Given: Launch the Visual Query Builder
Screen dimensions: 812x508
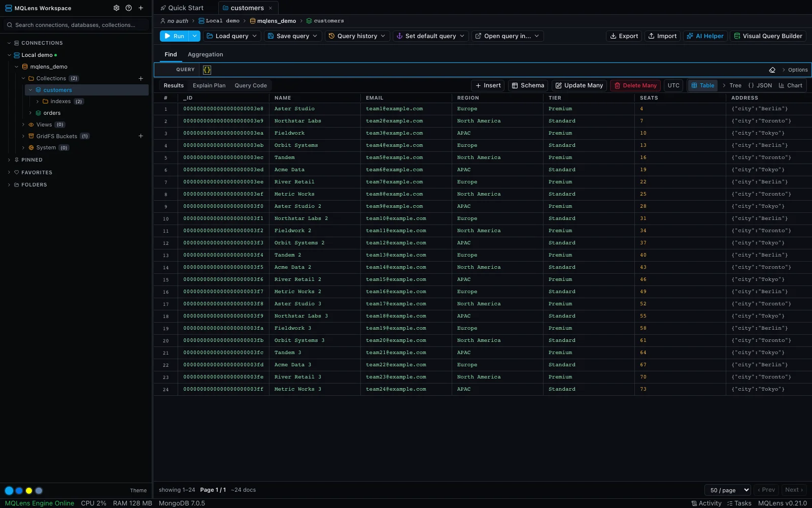Looking at the screenshot, I should coord(768,36).
